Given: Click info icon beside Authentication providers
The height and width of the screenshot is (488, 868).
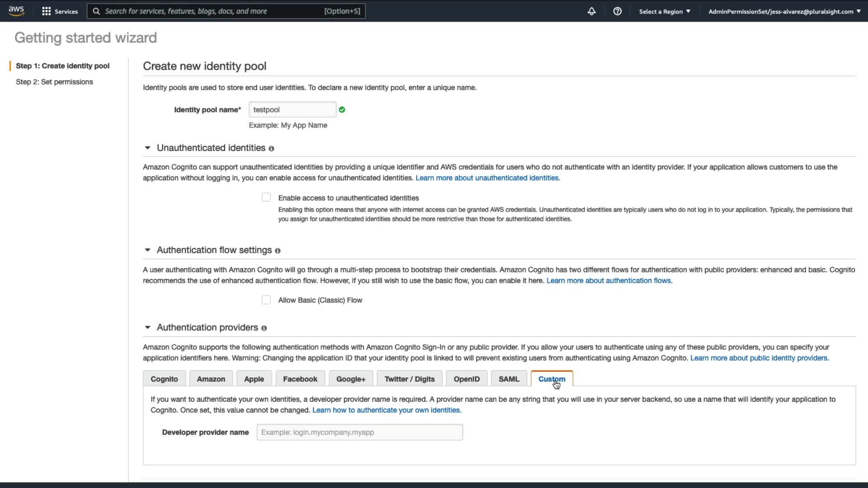Looking at the screenshot, I should [264, 328].
